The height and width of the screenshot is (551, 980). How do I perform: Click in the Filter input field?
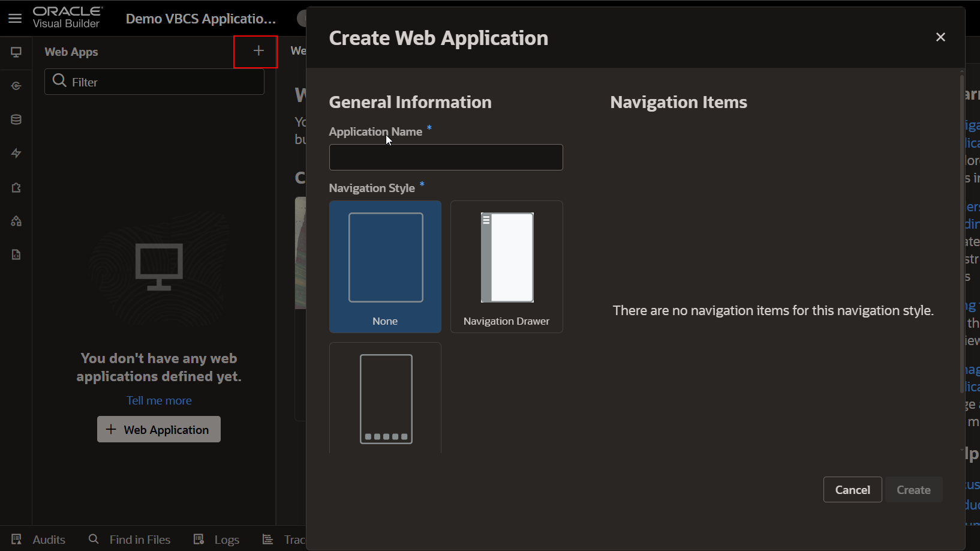[154, 82]
